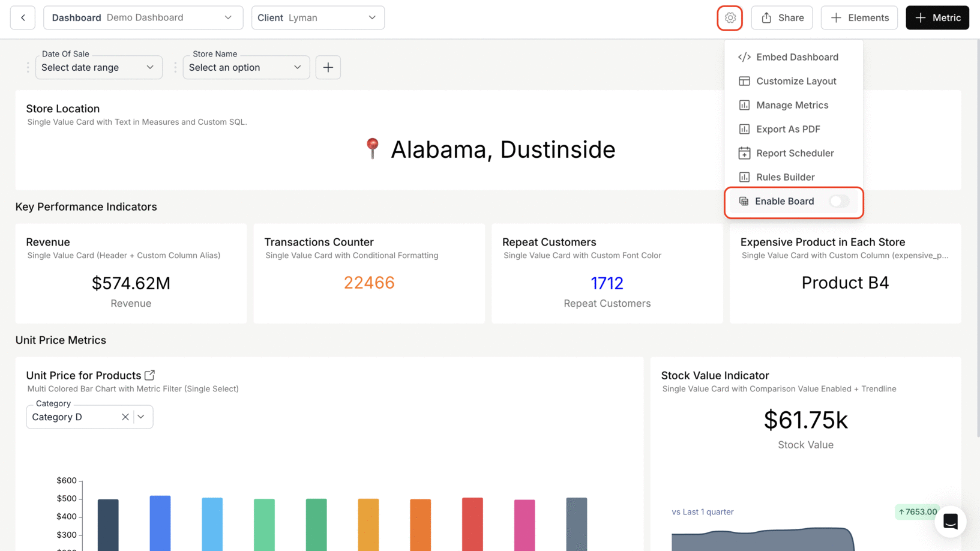Image resolution: width=980 pixels, height=551 pixels.
Task: Click the Report Scheduler calendar icon
Action: [x=744, y=153]
